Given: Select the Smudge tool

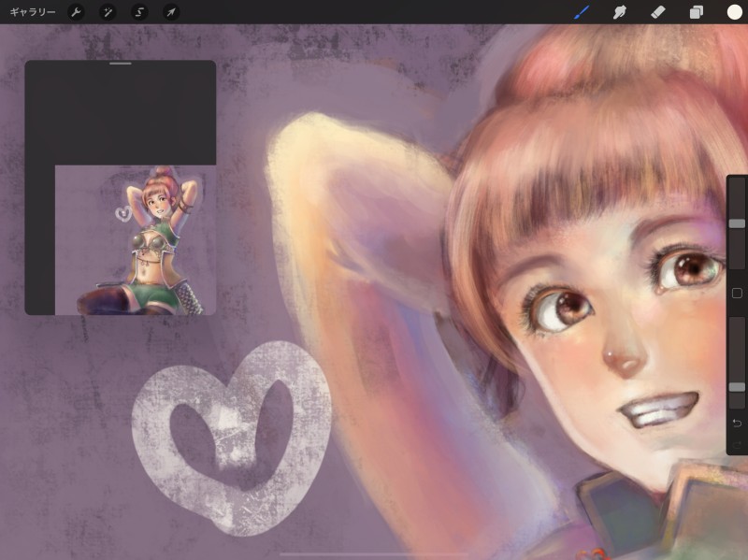Looking at the screenshot, I should click(620, 12).
